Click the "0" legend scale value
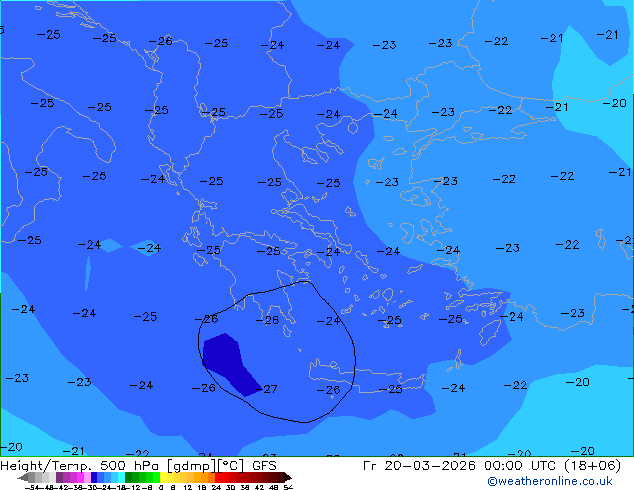The image size is (634, 490). pyautogui.click(x=162, y=488)
